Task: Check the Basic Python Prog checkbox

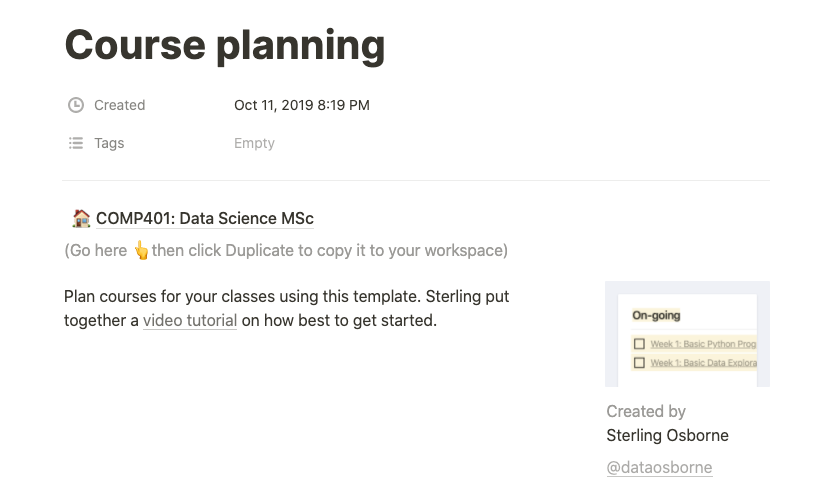Action: pos(639,344)
